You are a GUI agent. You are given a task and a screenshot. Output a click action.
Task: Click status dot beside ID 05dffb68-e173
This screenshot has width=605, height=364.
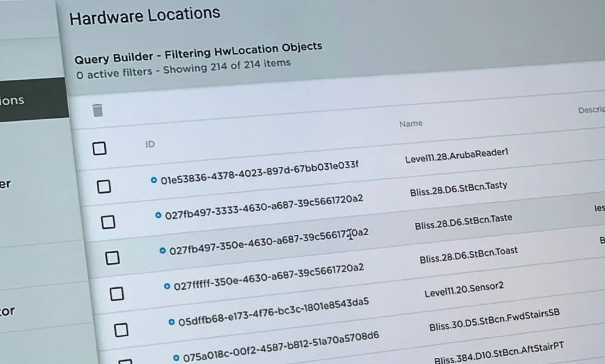(171, 322)
